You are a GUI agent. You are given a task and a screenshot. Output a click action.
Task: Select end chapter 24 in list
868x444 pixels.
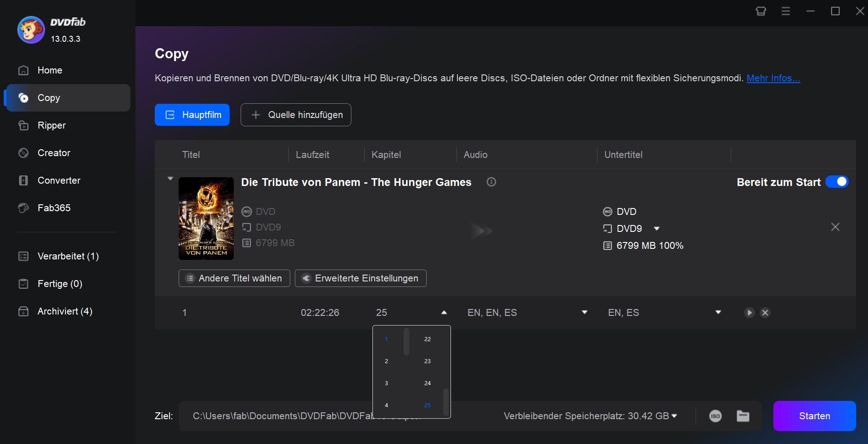click(428, 383)
